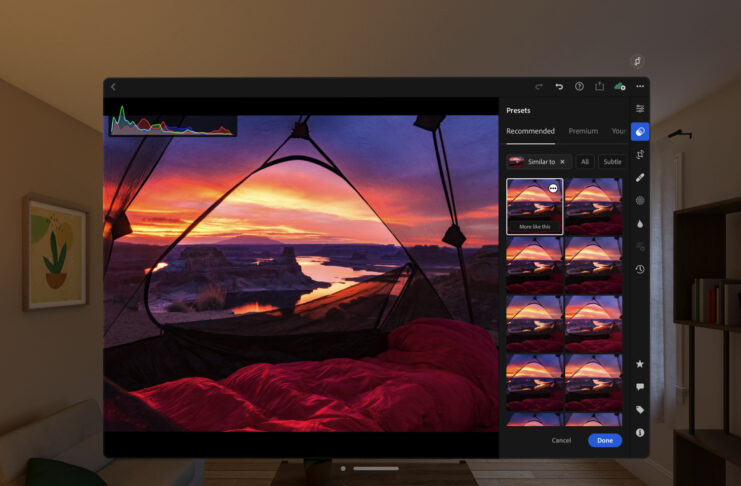
Task: Open the droplet blur tool icon
Action: coord(640,224)
